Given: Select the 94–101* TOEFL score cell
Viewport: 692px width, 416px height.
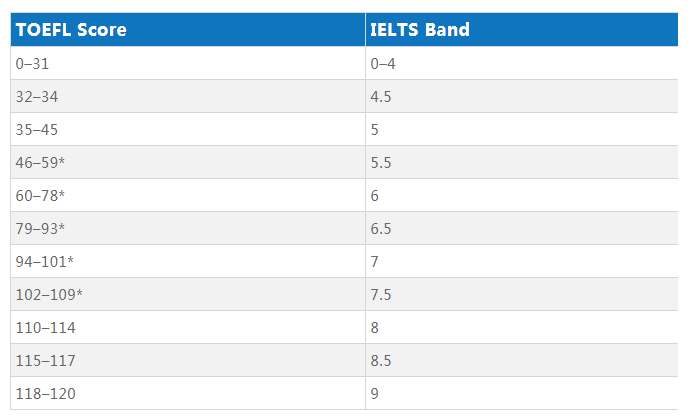Looking at the screenshot, I should coord(188,261).
